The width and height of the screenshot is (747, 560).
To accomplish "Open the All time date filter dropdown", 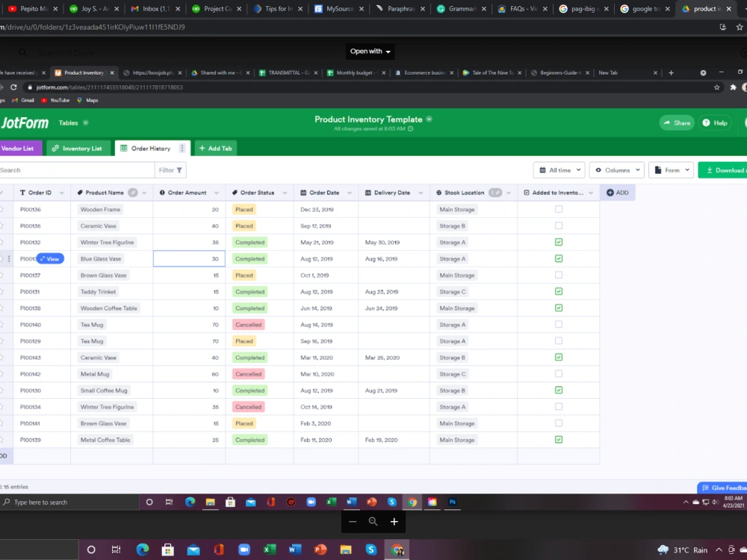I will [x=560, y=170].
